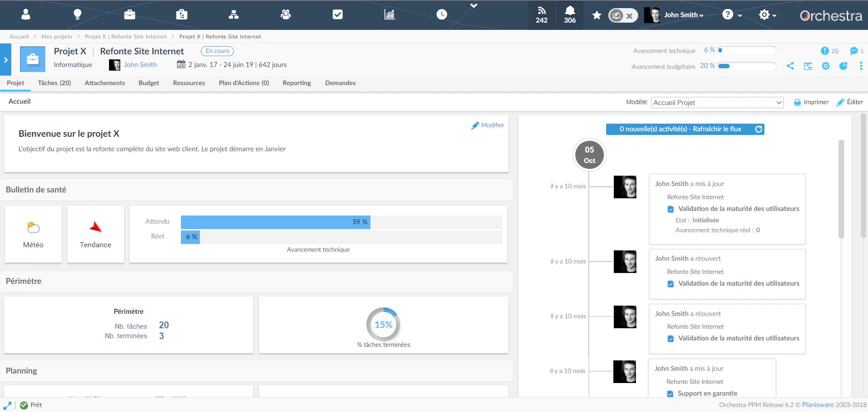Open RSS feed showing 242 items

tap(541, 15)
